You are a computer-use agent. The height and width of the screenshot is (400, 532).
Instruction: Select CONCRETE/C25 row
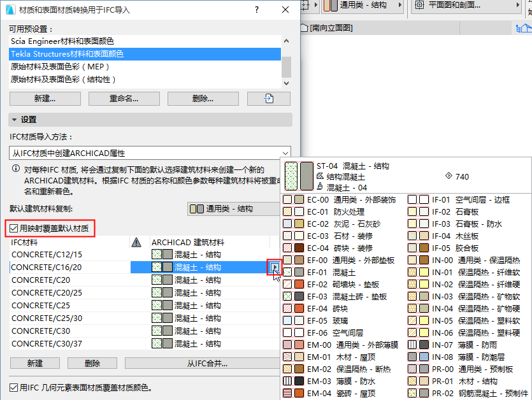145,305
